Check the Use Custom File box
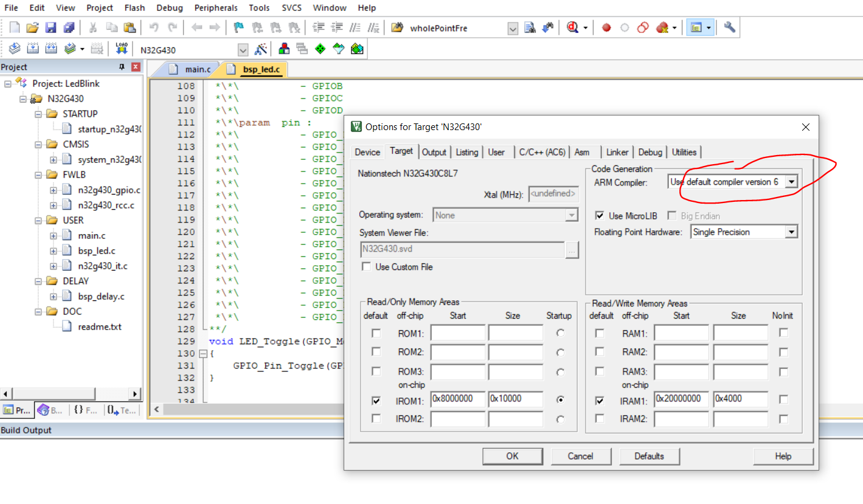The image size is (863, 504). pos(366,267)
